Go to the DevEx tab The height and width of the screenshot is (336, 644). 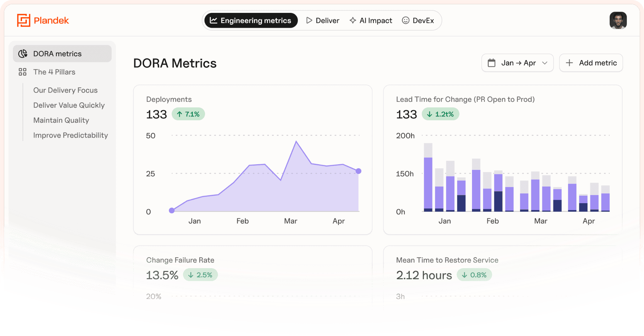point(418,20)
